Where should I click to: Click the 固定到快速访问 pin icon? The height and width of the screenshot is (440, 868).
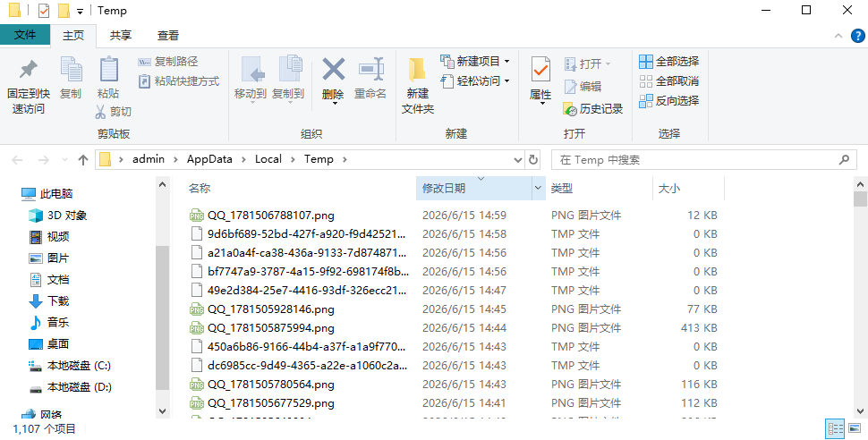(x=29, y=70)
